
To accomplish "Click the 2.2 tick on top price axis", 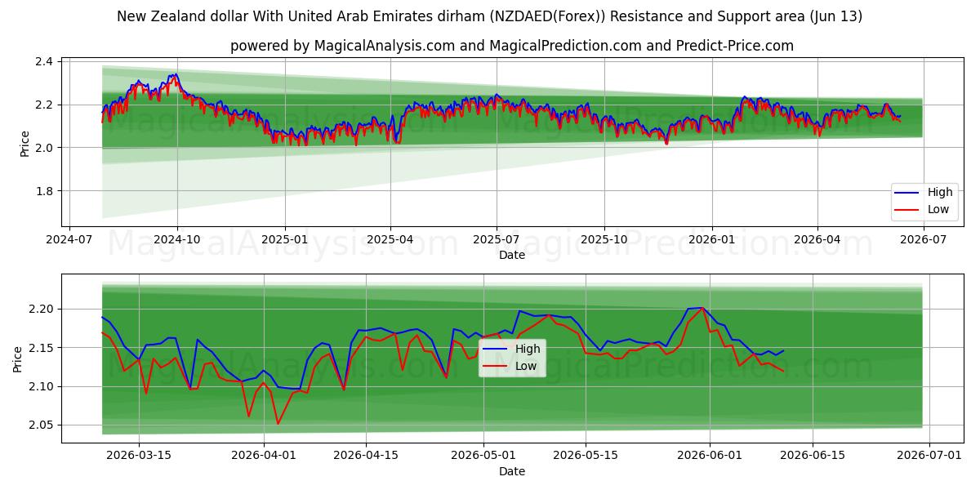I will [45, 105].
